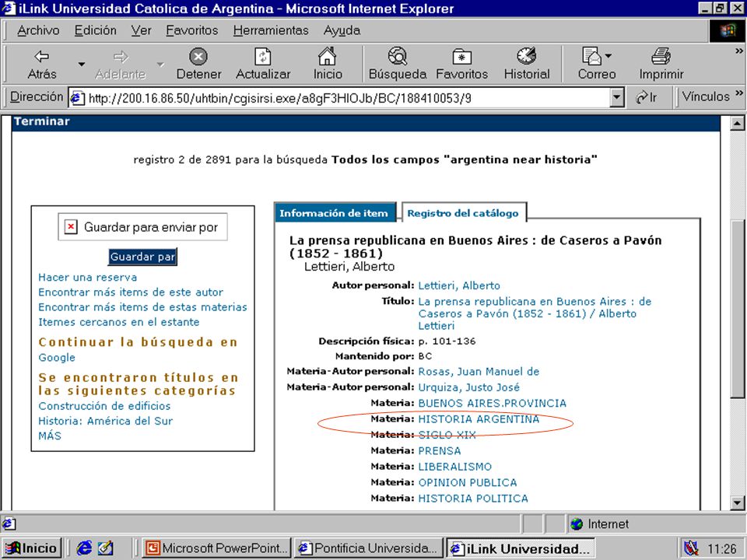Open Urquiza, Justo José link
Viewport: 747px width, 560px height.
[468, 387]
